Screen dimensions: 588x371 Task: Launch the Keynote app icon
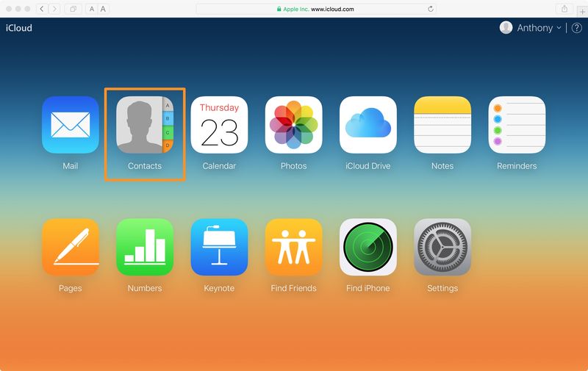tap(219, 247)
